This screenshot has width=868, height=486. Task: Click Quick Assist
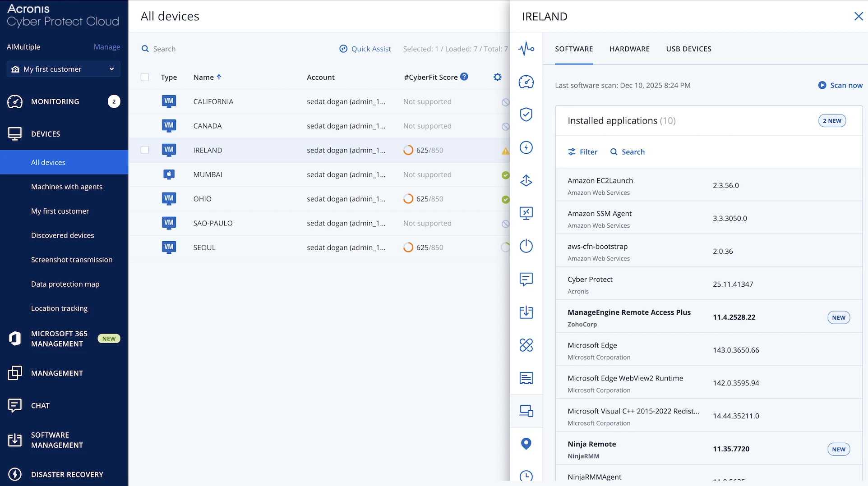(365, 49)
